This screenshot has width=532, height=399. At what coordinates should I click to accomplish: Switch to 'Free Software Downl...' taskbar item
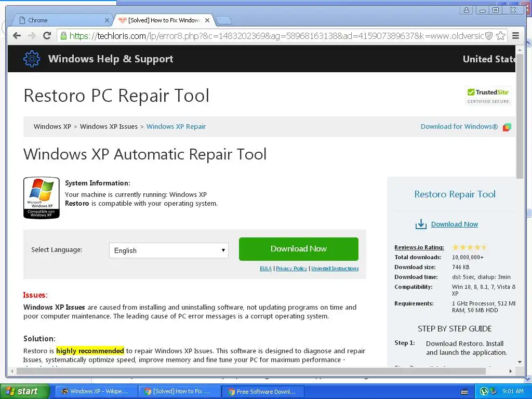262,392
